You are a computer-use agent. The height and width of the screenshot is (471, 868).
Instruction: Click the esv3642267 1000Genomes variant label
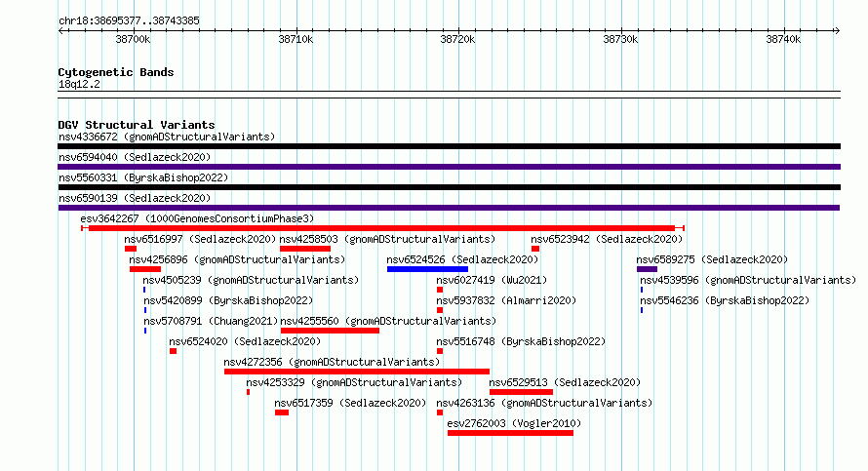tap(197, 218)
